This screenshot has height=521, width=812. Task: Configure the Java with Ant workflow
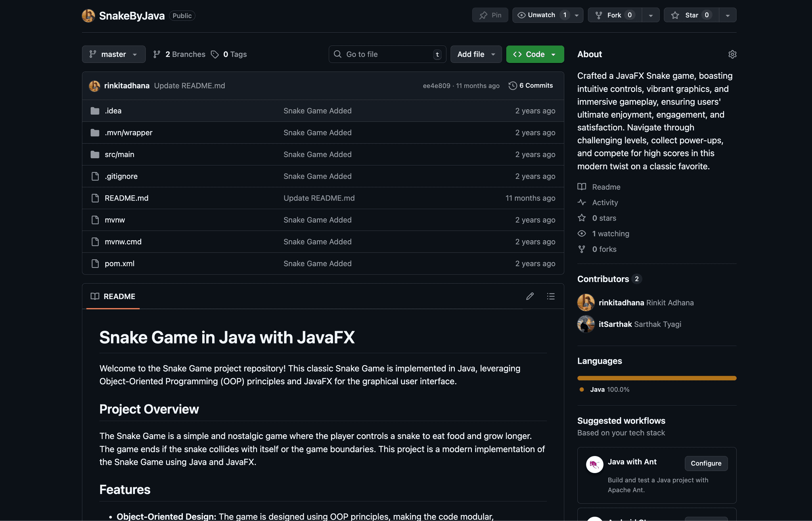(706, 464)
